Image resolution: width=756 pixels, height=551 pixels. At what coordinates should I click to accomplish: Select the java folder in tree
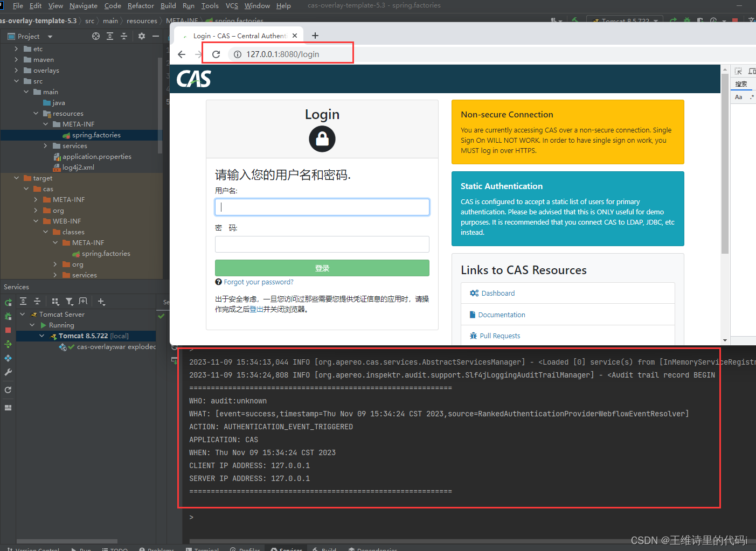(x=59, y=103)
